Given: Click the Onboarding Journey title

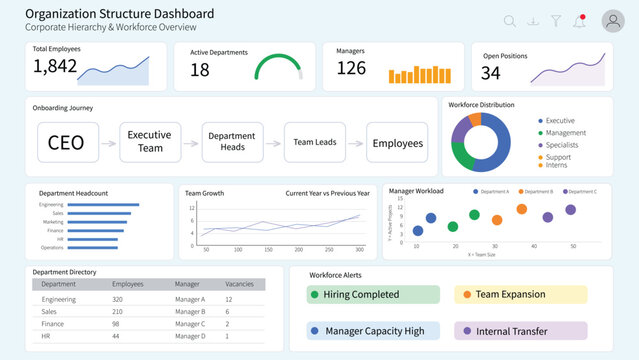Looking at the screenshot, I should point(63,108).
